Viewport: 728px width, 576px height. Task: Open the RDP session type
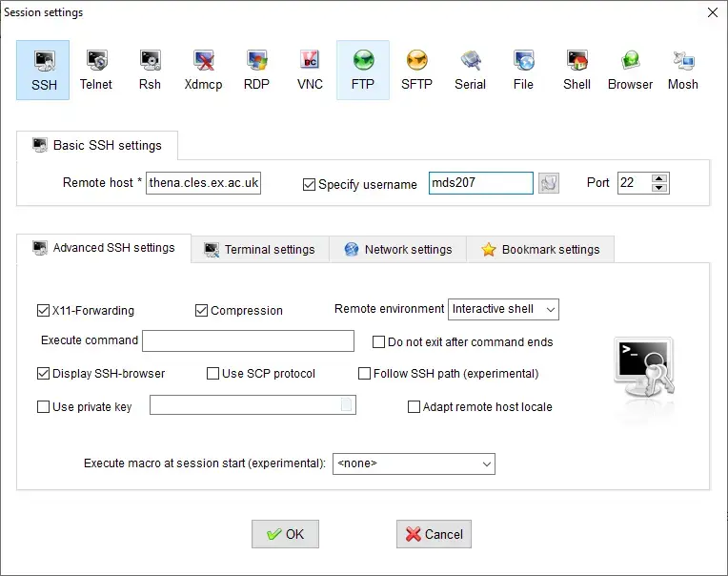coord(256,71)
